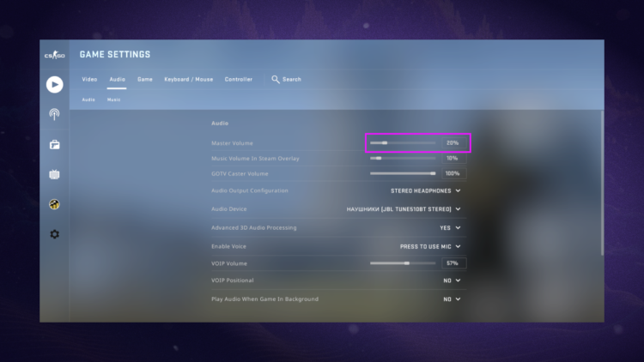The width and height of the screenshot is (644, 362).
Task: Open the Inventory briefcase icon
Action: [x=55, y=144]
